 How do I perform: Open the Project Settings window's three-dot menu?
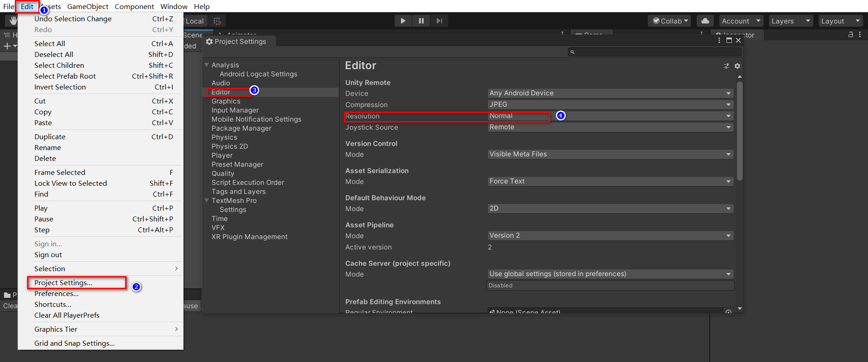719,40
